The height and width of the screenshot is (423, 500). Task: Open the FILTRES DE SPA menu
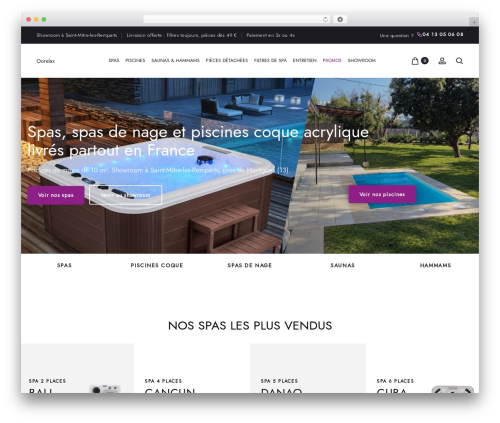(270, 60)
